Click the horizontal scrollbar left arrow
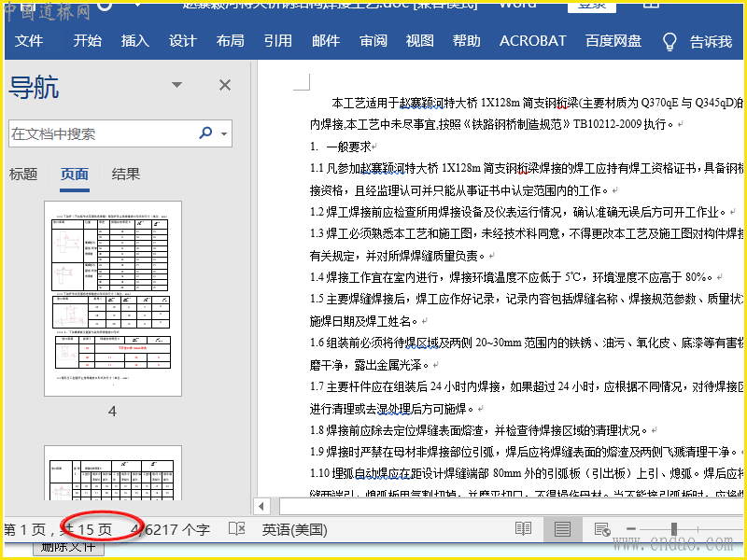The height and width of the screenshot is (560, 747). (261, 506)
